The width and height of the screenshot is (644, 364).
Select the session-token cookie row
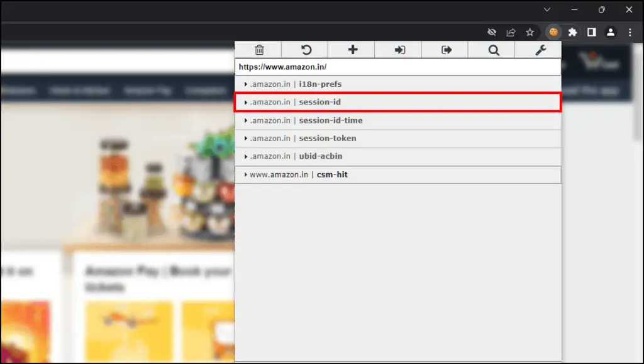[397, 138]
